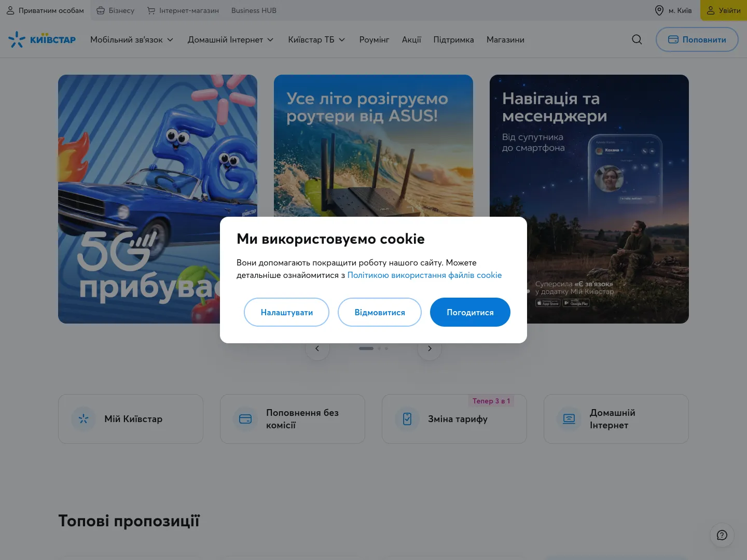
Task: Select city м. Київ
Action: coord(673,10)
